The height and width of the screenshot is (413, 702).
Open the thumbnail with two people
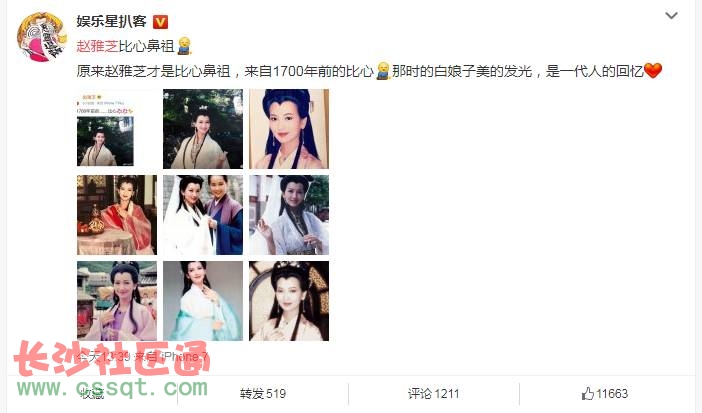(x=203, y=215)
